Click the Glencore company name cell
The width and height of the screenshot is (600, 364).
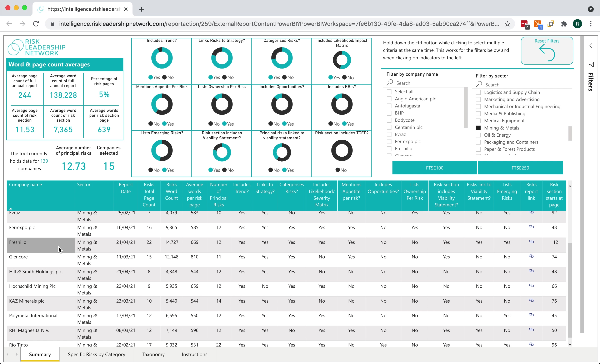pos(41,260)
